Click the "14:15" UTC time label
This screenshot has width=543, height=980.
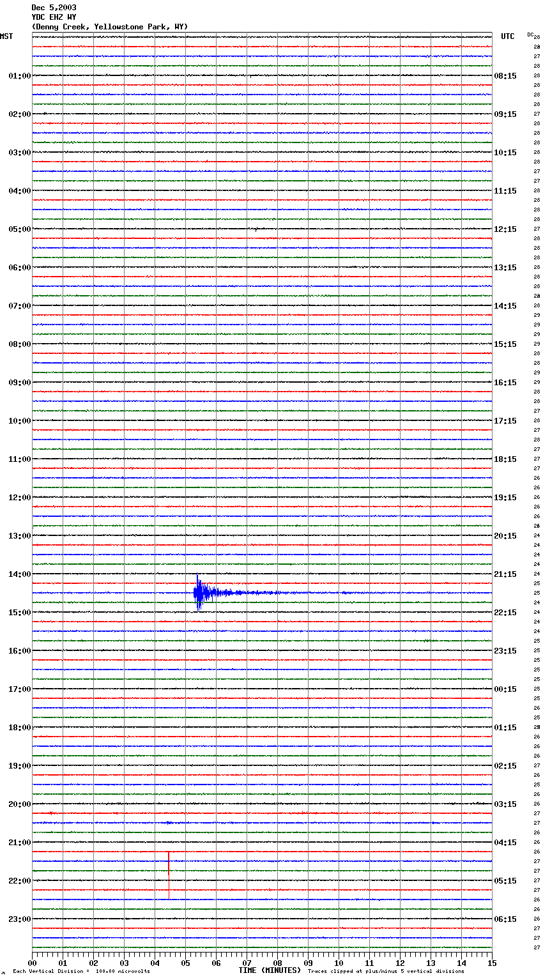[505, 306]
